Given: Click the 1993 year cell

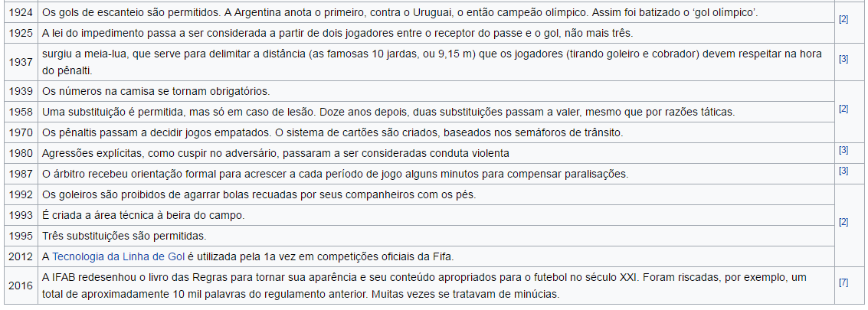Looking at the screenshot, I should click(20, 215).
